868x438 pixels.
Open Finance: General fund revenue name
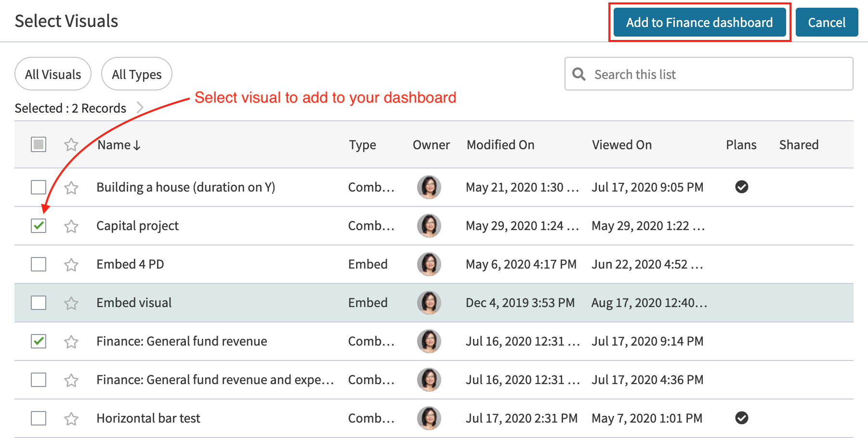click(x=182, y=341)
